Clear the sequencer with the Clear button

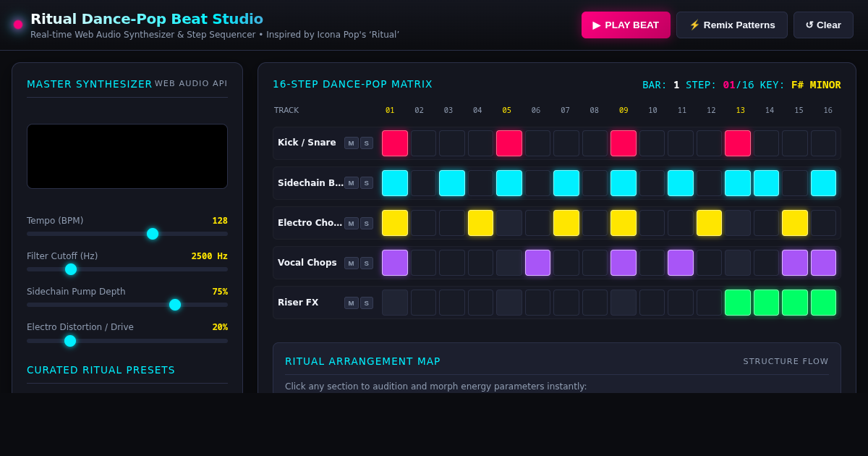pyautogui.click(x=823, y=25)
